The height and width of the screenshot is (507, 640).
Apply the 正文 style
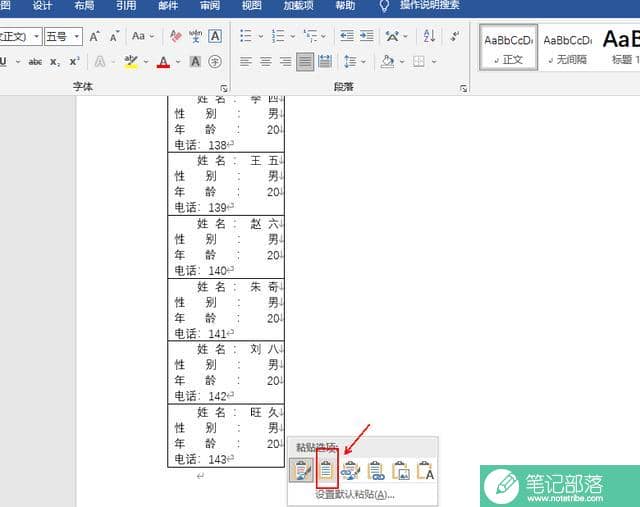[508, 47]
